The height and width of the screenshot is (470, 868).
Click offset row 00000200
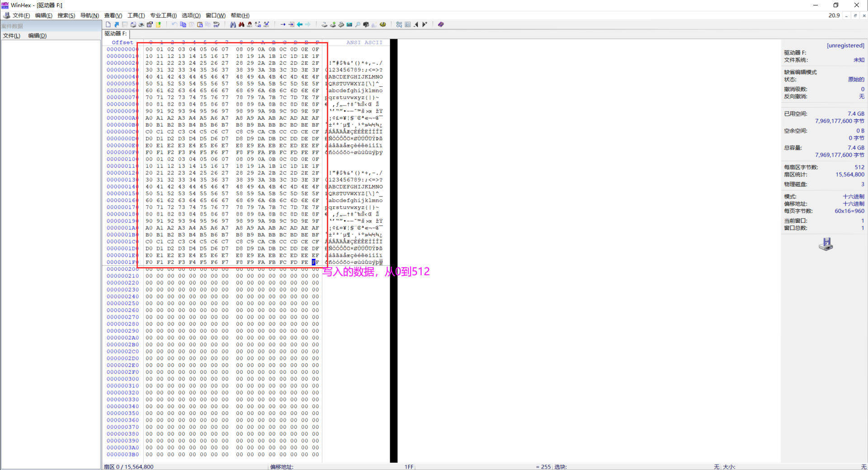pos(123,269)
